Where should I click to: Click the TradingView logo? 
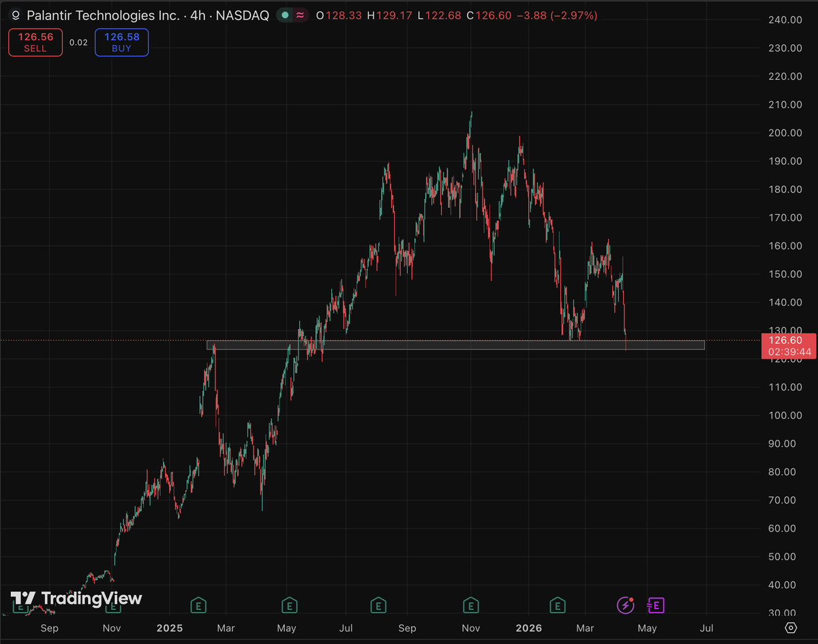click(x=76, y=598)
